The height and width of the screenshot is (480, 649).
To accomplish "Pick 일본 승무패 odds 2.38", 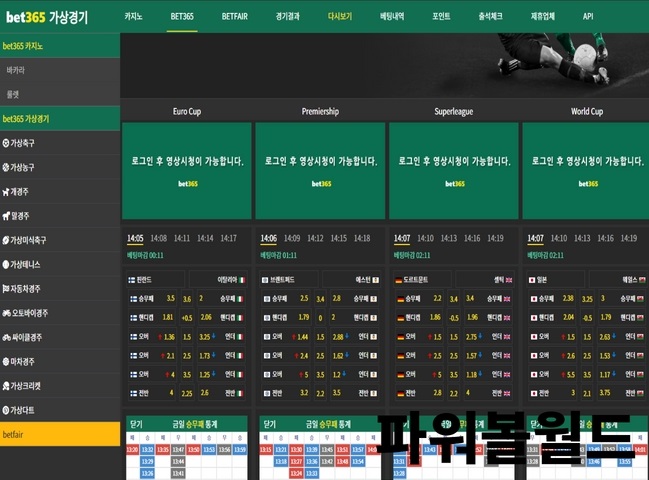I will pos(553,298).
